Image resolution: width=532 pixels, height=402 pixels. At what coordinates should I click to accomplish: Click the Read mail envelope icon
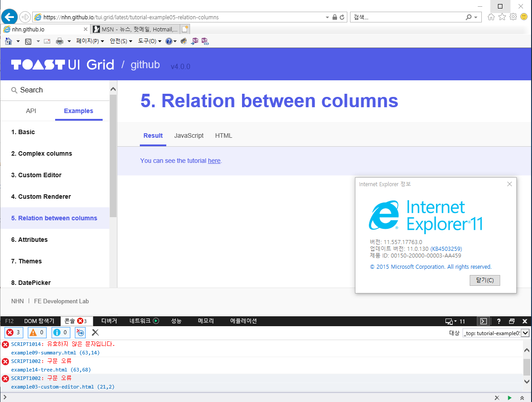[47, 41]
